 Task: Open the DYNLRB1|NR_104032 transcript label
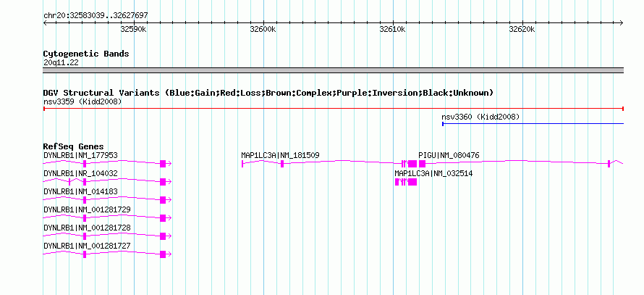80,174
